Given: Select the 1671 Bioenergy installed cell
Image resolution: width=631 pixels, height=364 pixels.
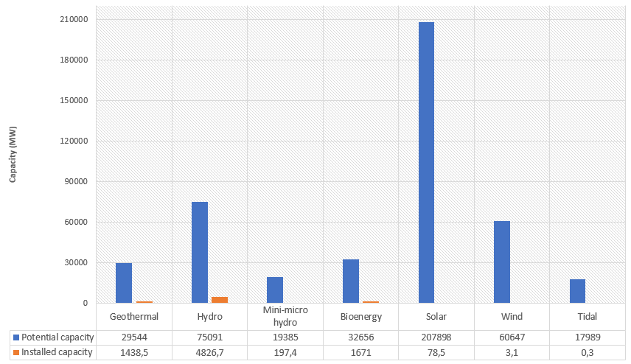Looking at the screenshot, I should pos(360,352).
